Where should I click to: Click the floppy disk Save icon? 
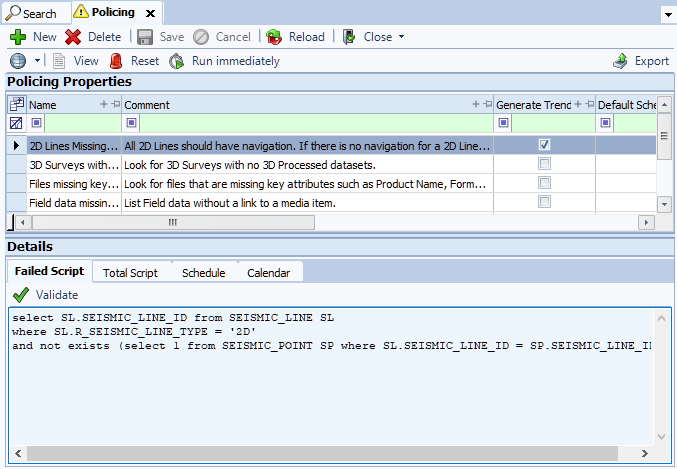(x=145, y=37)
